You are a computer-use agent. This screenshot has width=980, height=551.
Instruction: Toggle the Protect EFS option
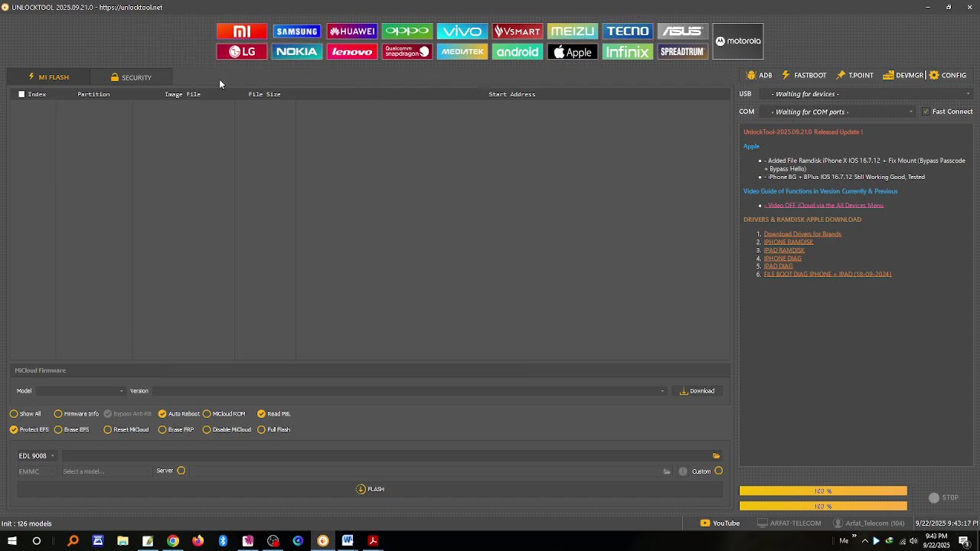(x=29, y=430)
